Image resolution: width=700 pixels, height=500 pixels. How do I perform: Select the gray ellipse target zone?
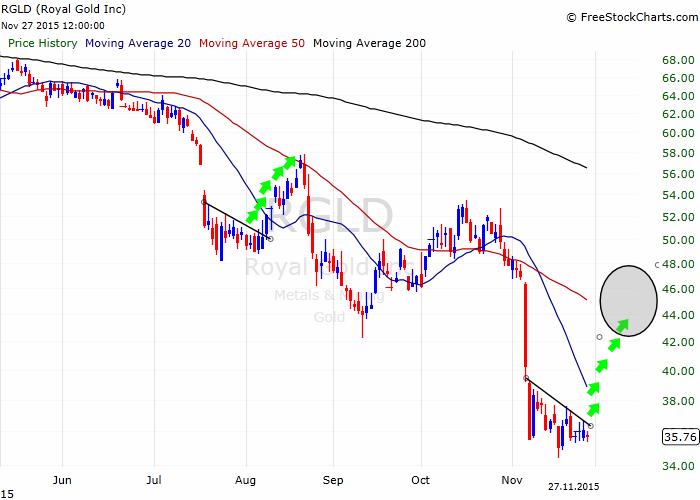[x=629, y=301]
